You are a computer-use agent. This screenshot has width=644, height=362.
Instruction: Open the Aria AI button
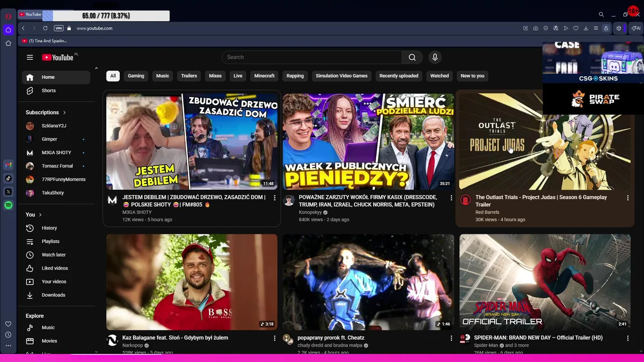pyautogui.click(x=636, y=28)
